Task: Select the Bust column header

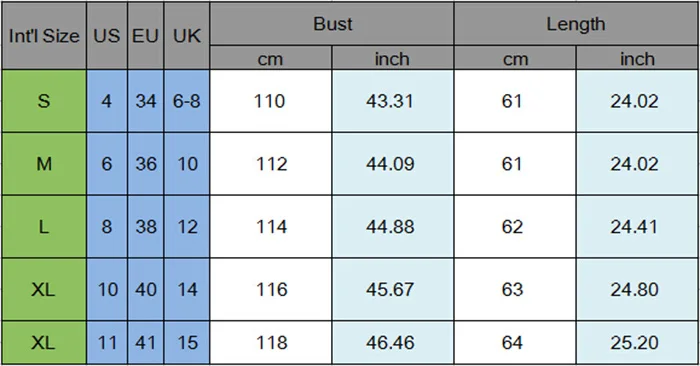Action: click(x=332, y=24)
